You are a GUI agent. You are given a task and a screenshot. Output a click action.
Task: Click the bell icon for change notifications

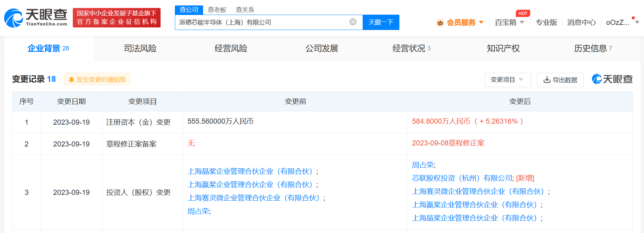pyautogui.click(x=71, y=80)
